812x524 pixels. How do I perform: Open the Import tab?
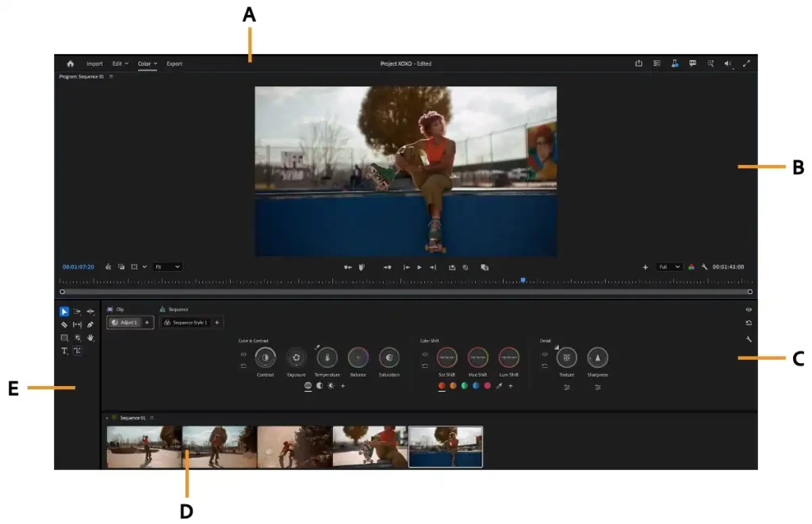pos(94,63)
